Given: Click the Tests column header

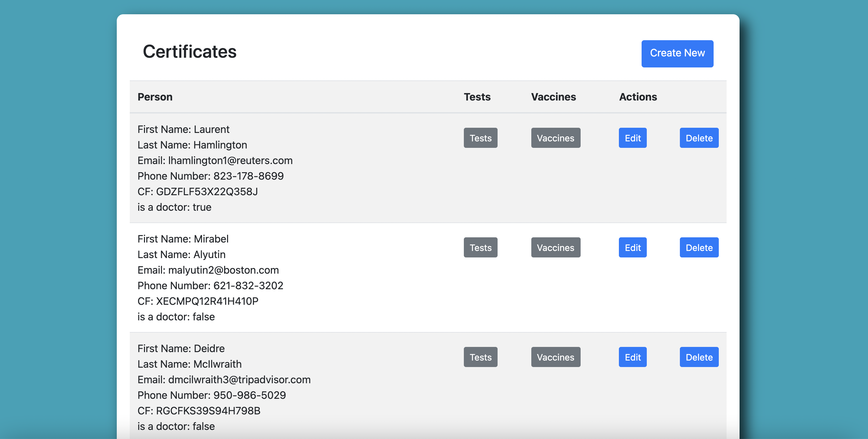Looking at the screenshot, I should 477,97.
